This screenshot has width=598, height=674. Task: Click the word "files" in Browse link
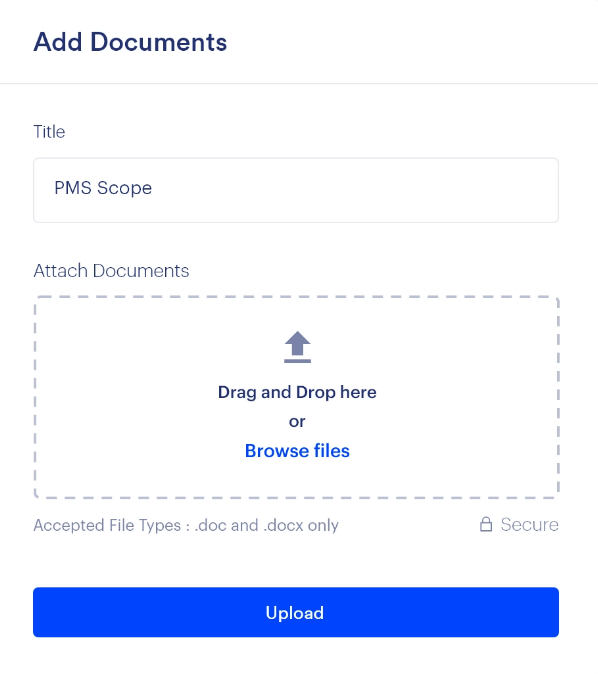[x=331, y=451]
